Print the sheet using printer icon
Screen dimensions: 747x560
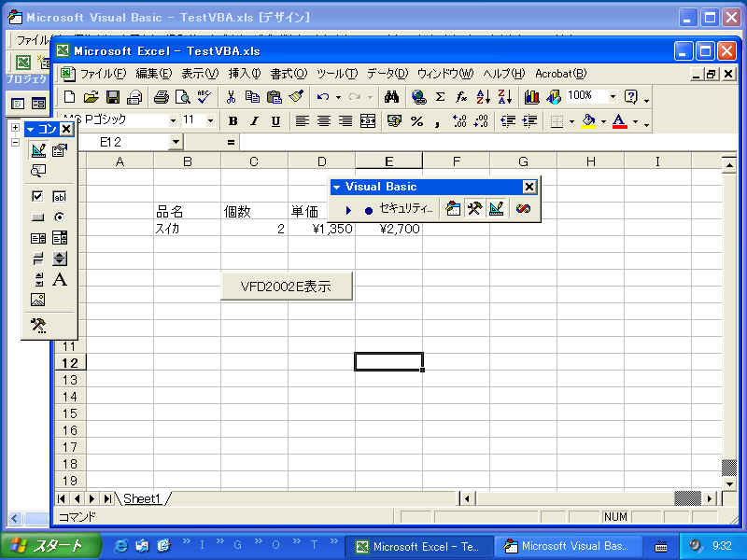[161, 97]
